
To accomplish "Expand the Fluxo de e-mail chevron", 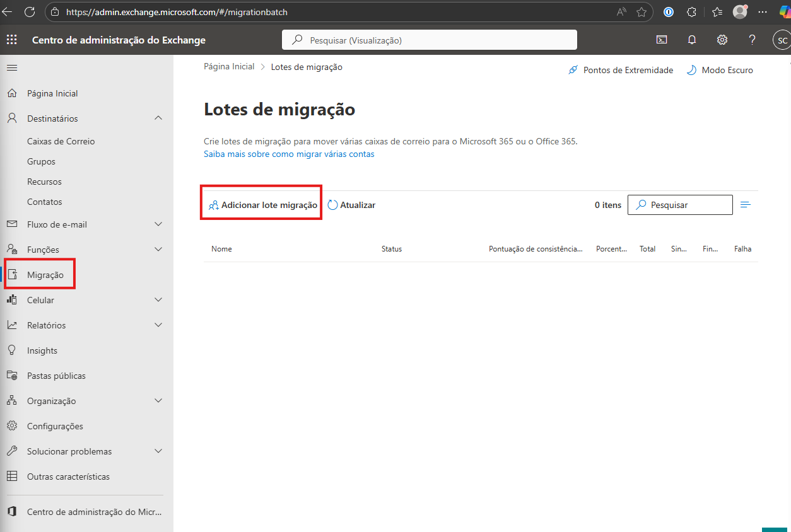I will pos(158,224).
